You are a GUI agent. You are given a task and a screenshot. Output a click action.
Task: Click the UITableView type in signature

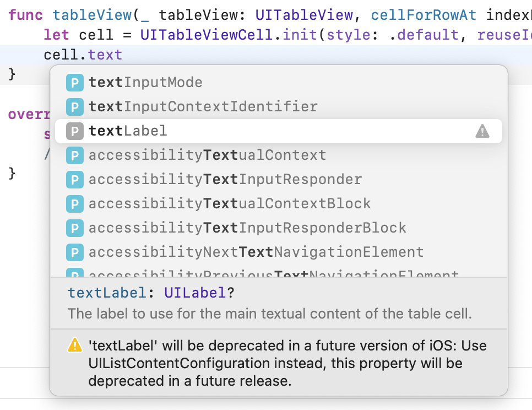tap(304, 15)
